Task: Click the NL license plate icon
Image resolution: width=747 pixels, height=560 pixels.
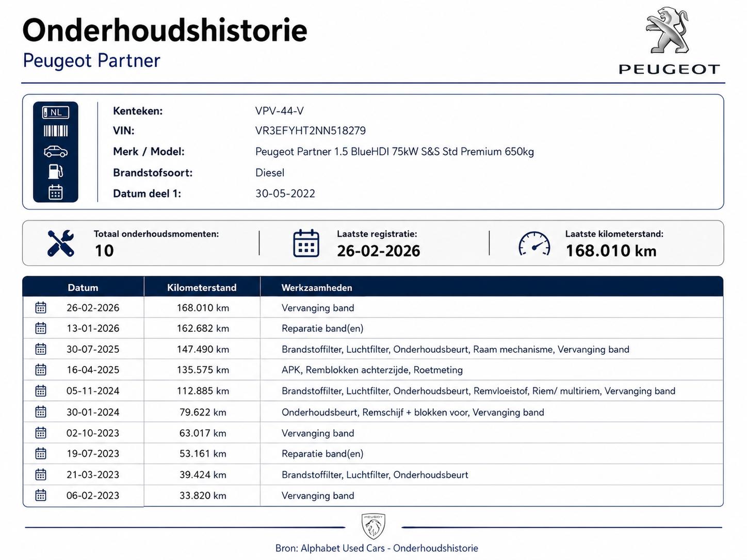Action: 56,112
